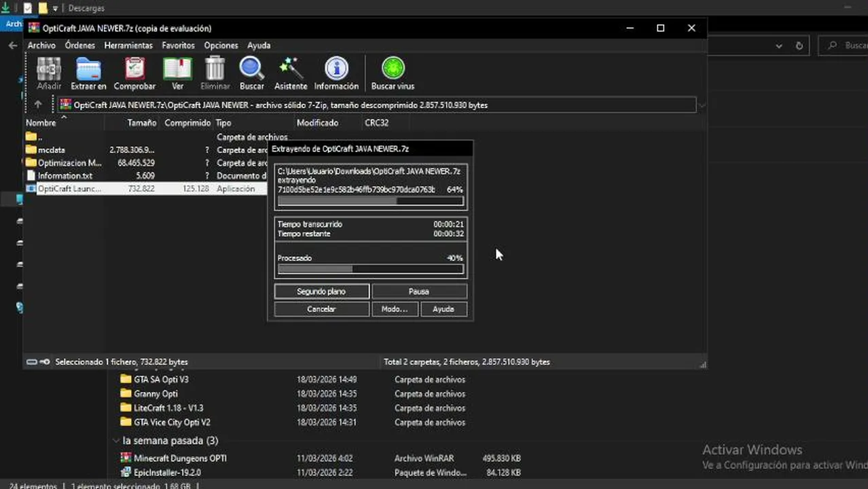
Task: Open the Opciones menu
Action: [221, 46]
